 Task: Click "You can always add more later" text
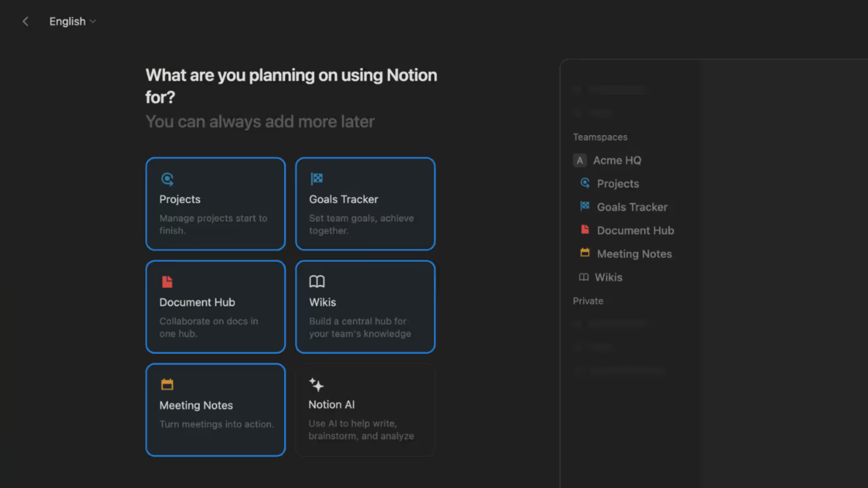[x=260, y=122]
